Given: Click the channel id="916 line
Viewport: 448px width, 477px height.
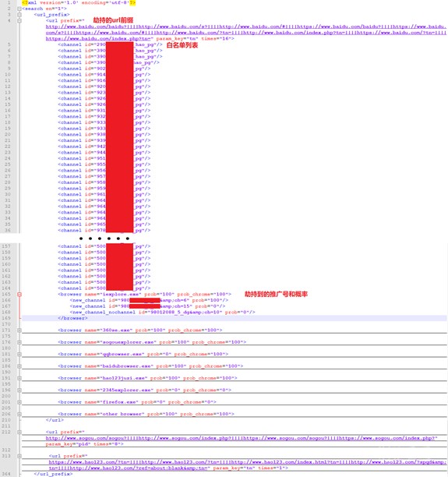Looking at the screenshot, I should 104,80.
